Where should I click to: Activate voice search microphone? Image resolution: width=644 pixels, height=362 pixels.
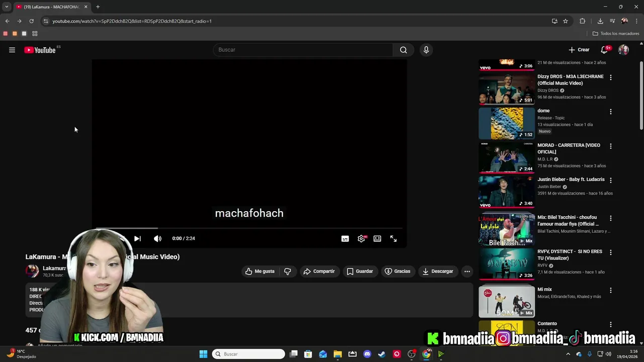pyautogui.click(x=426, y=50)
